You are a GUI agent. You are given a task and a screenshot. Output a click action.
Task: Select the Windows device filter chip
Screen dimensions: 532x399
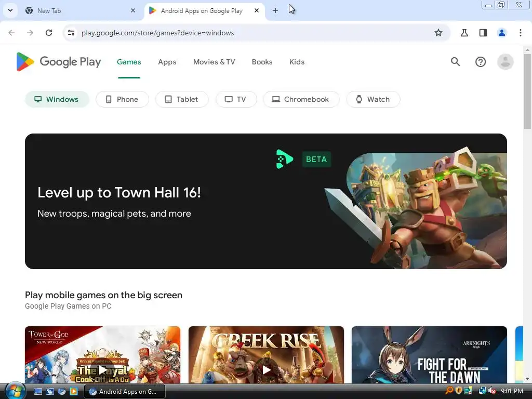pyautogui.click(x=57, y=99)
